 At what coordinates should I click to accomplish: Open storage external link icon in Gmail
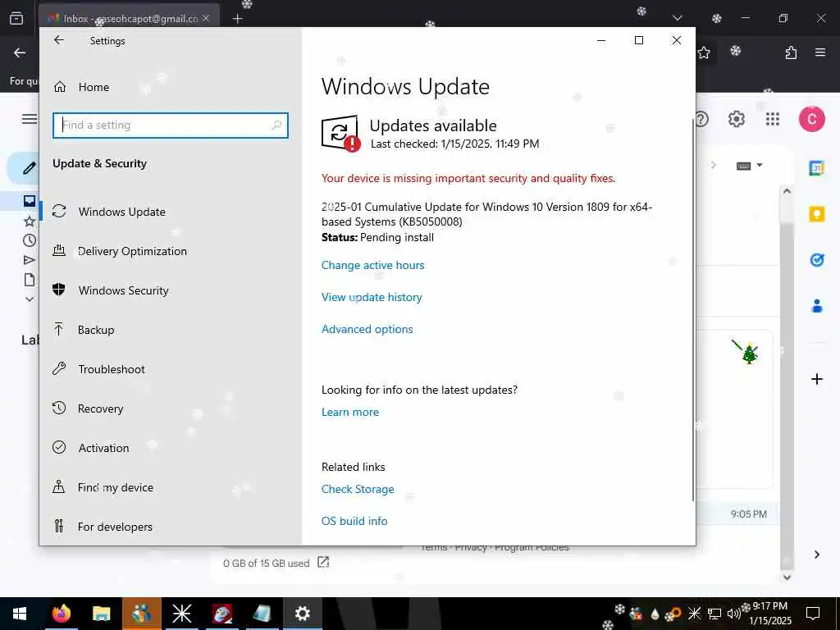click(x=323, y=562)
